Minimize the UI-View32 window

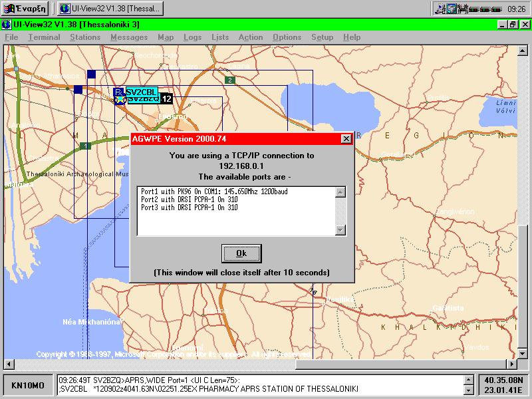click(503, 25)
